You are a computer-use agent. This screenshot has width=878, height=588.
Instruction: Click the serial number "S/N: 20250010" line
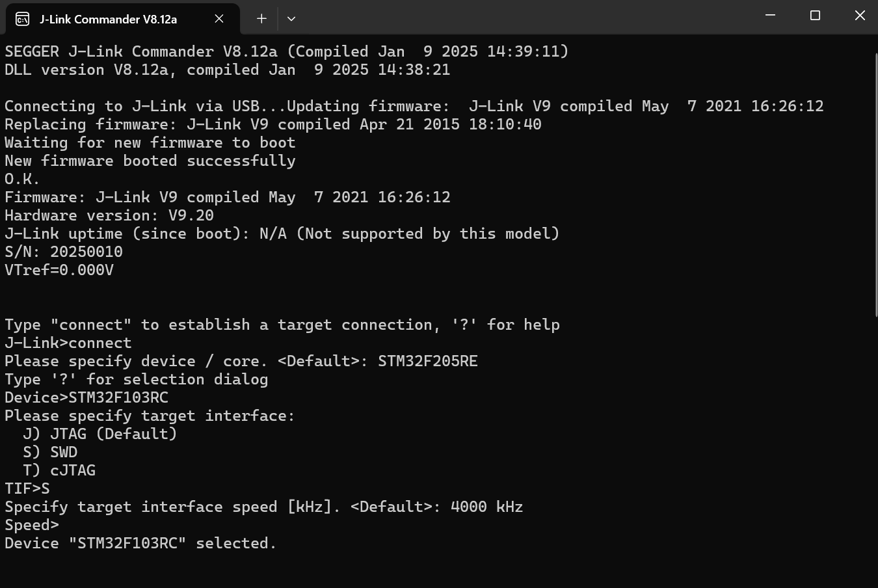(63, 252)
